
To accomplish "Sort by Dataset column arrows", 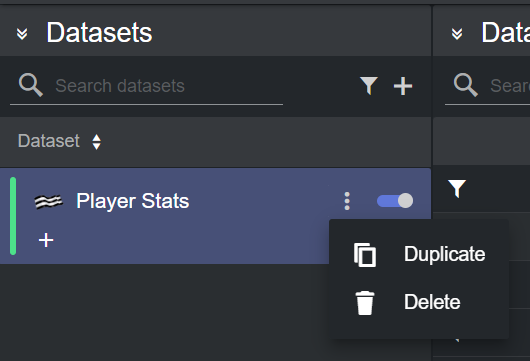I will [x=97, y=142].
